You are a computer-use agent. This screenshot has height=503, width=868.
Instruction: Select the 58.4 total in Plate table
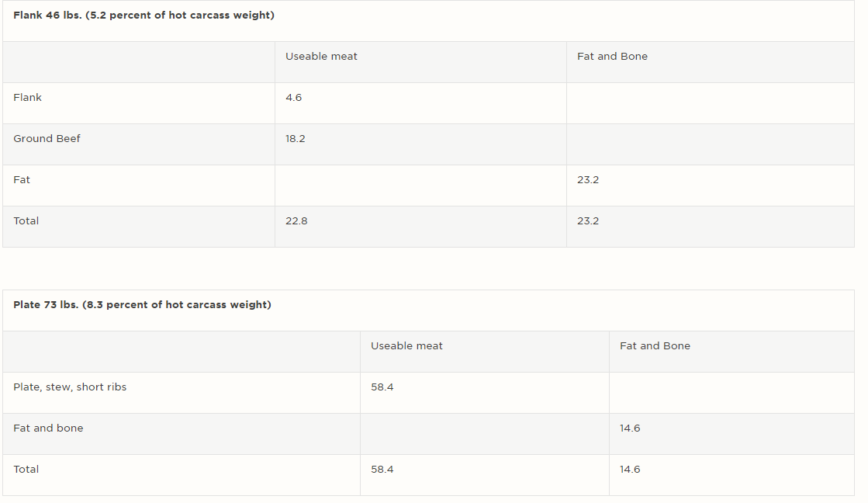(x=382, y=469)
